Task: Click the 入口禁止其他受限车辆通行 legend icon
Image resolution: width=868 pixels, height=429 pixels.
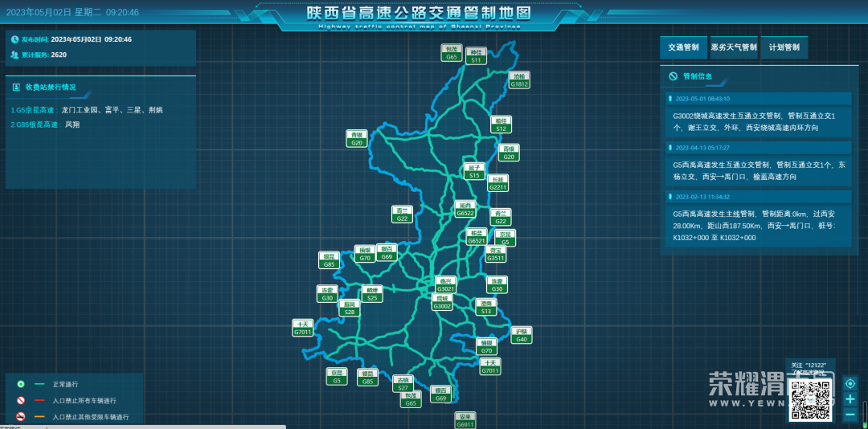Action: (x=20, y=417)
